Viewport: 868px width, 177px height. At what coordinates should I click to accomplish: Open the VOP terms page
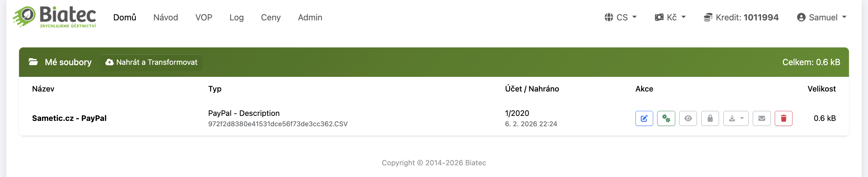point(203,17)
